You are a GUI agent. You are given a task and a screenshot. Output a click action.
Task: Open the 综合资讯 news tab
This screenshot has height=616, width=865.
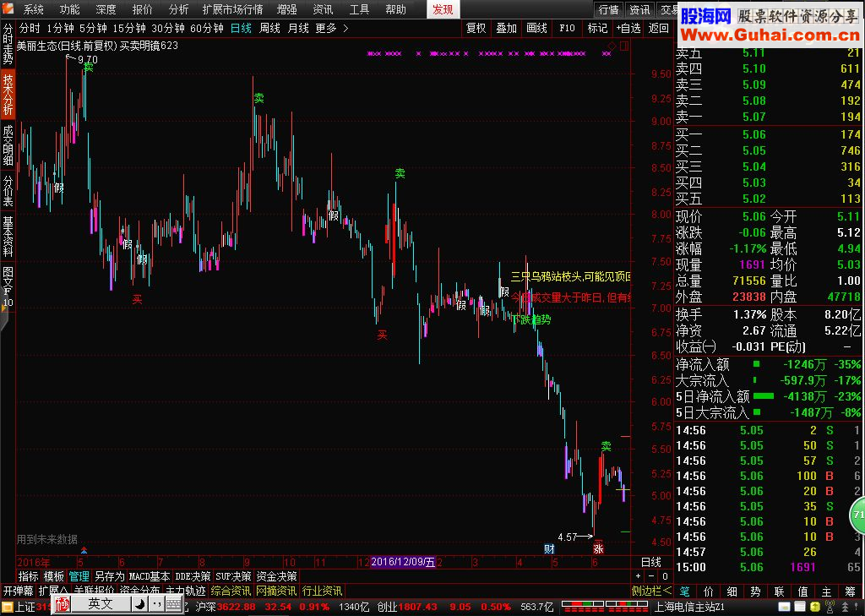click(231, 591)
